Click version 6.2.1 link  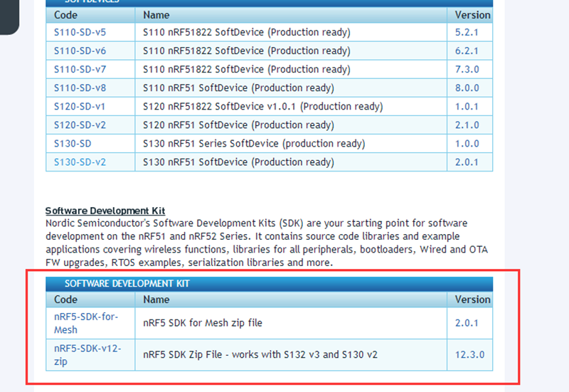[x=467, y=51]
